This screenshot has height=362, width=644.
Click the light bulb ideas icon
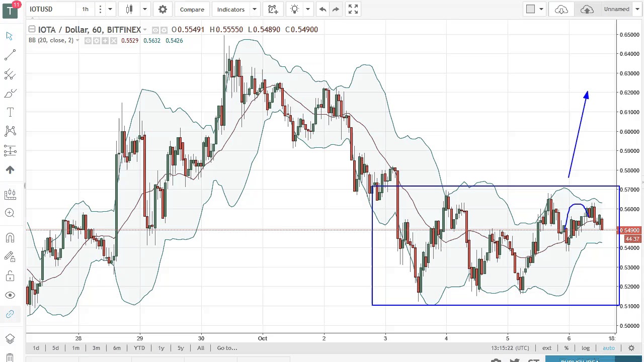295,9
